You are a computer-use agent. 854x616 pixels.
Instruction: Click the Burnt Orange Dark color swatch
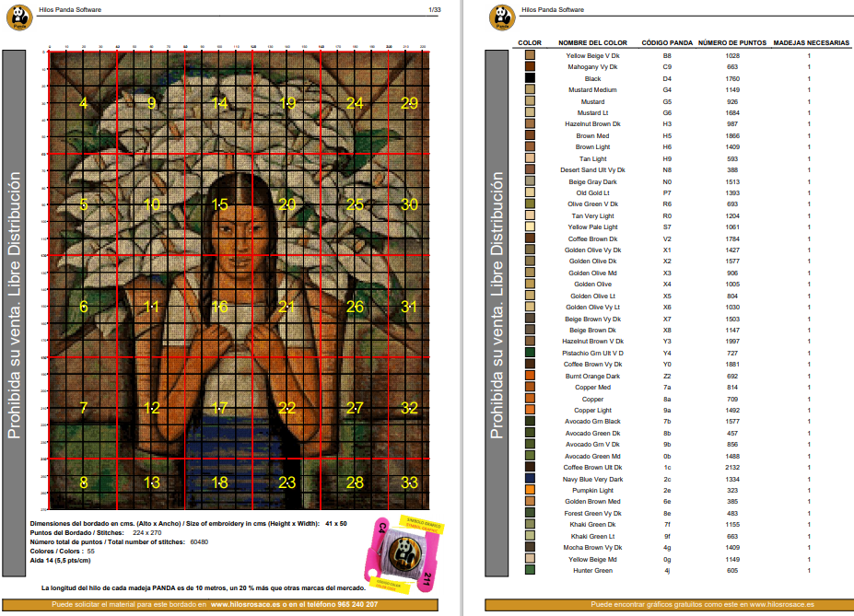[x=530, y=375]
